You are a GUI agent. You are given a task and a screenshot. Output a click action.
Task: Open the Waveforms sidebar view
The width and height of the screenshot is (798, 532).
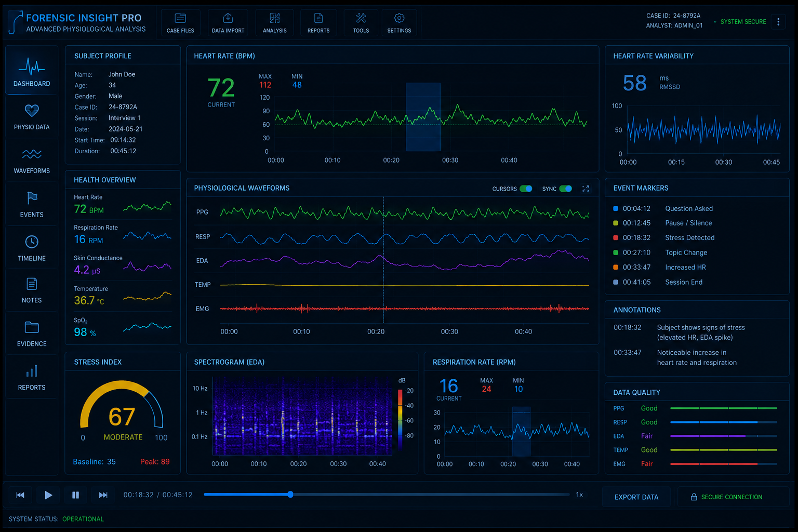click(x=32, y=161)
